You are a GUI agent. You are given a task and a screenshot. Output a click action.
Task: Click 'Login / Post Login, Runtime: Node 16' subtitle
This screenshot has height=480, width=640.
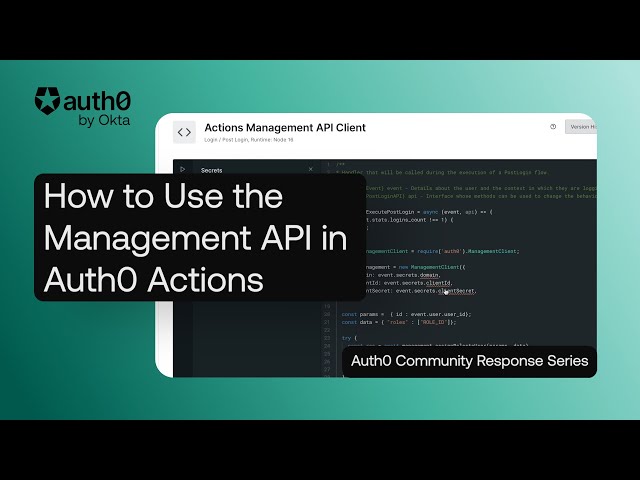[x=249, y=140]
